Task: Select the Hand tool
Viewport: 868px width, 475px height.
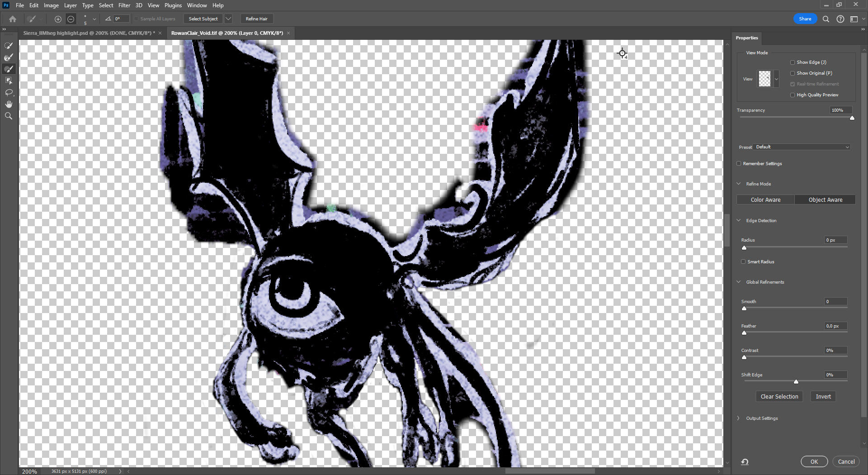Action: click(x=9, y=104)
